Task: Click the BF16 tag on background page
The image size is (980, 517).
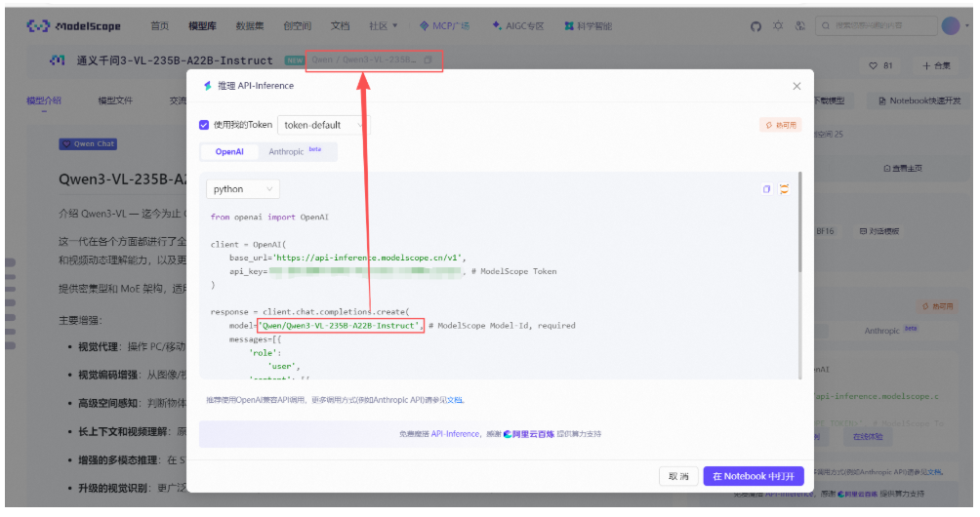Action: pos(825,231)
